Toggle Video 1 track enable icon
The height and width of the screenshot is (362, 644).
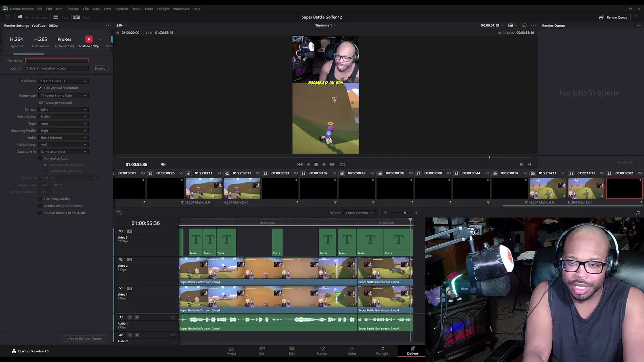point(130,288)
